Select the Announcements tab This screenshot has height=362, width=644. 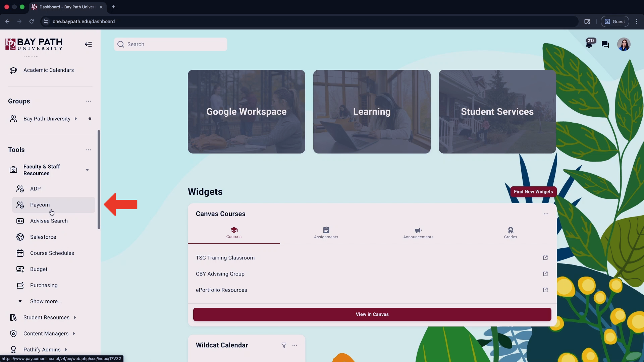418,233
